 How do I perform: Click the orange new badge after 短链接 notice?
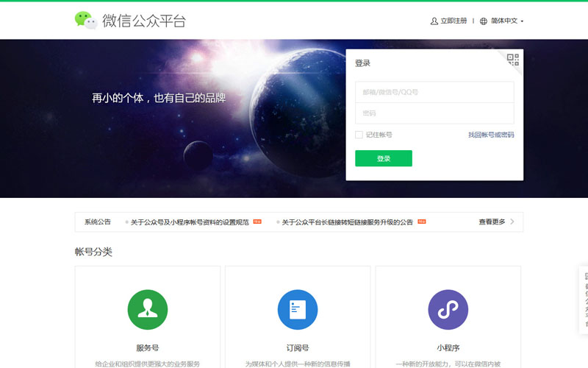(421, 222)
